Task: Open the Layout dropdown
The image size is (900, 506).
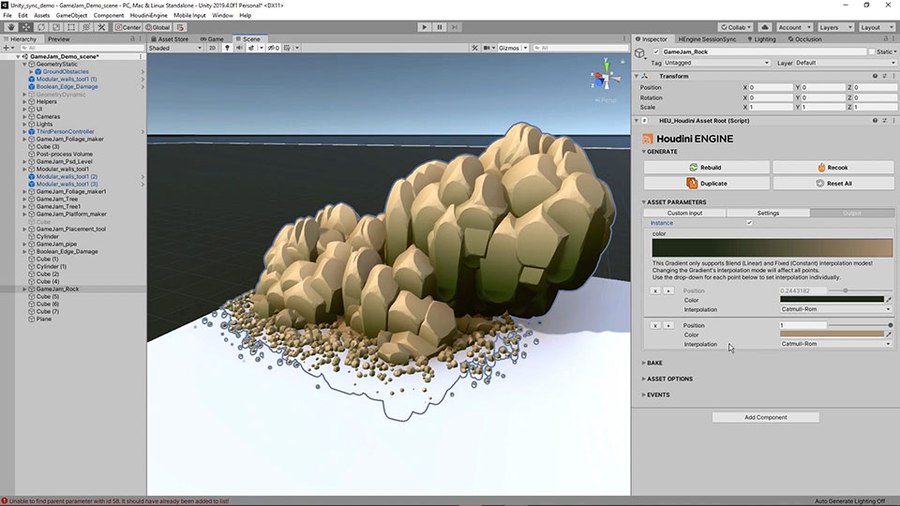Action: click(876, 27)
